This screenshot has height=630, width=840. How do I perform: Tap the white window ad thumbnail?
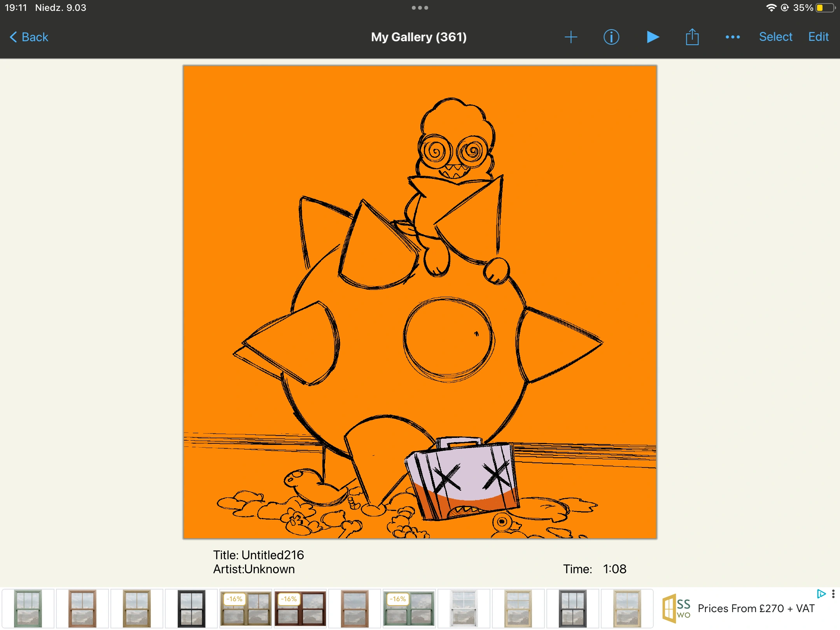pos(463,608)
